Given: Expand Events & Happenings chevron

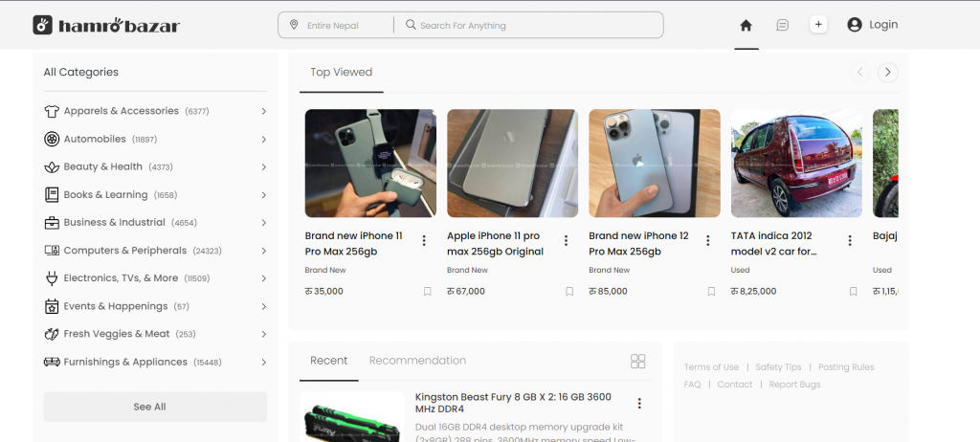Looking at the screenshot, I should 264,306.
